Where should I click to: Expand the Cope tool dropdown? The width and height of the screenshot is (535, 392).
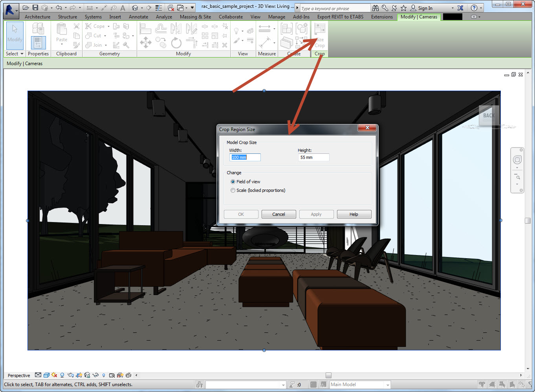(x=109, y=26)
